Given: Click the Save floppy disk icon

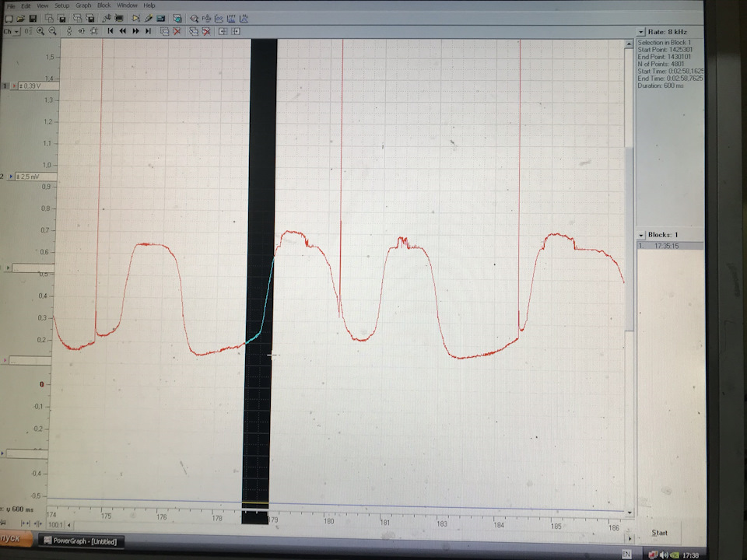Looking at the screenshot, I should (x=33, y=19).
